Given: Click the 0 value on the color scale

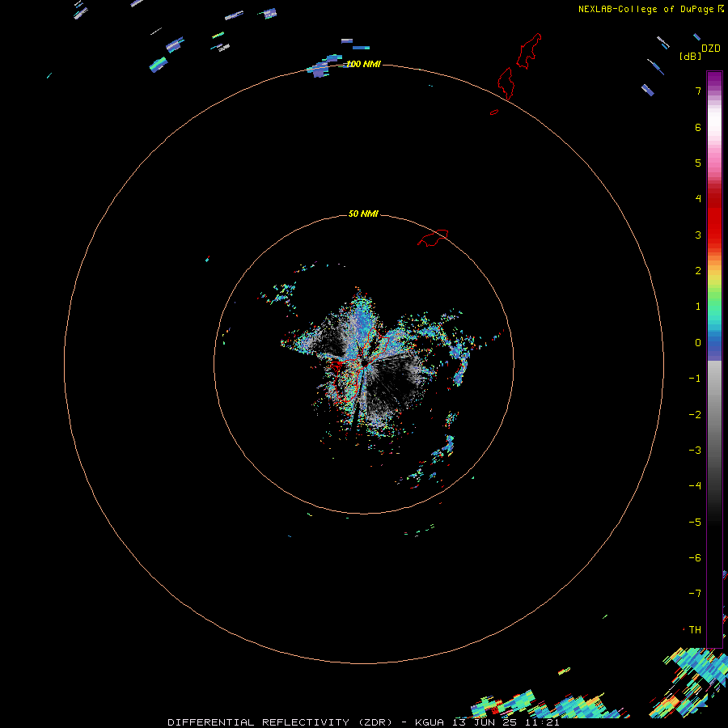Looking at the screenshot, I should point(698,343).
